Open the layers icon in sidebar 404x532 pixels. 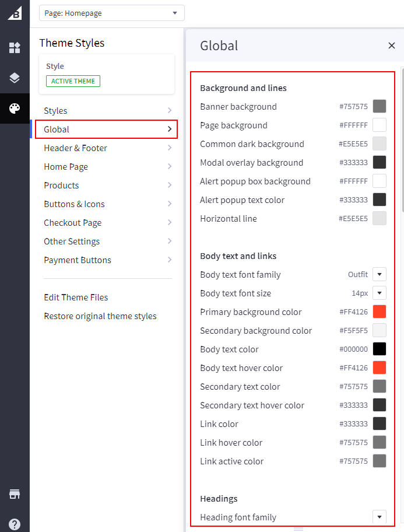tap(15, 78)
